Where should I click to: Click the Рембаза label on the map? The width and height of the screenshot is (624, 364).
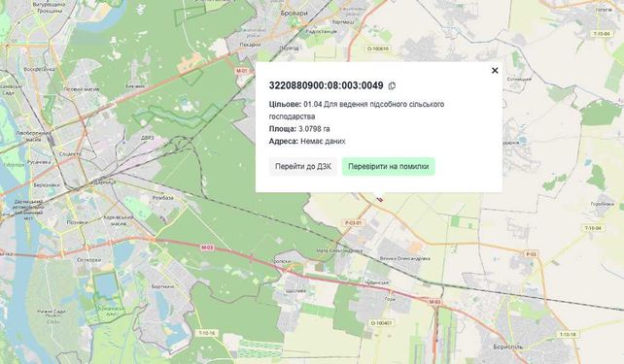[163, 197]
